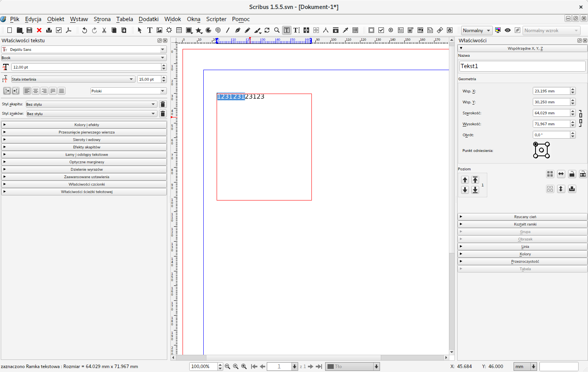Delete paragraph style with trash button
588x372 pixels.
(x=163, y=104)
